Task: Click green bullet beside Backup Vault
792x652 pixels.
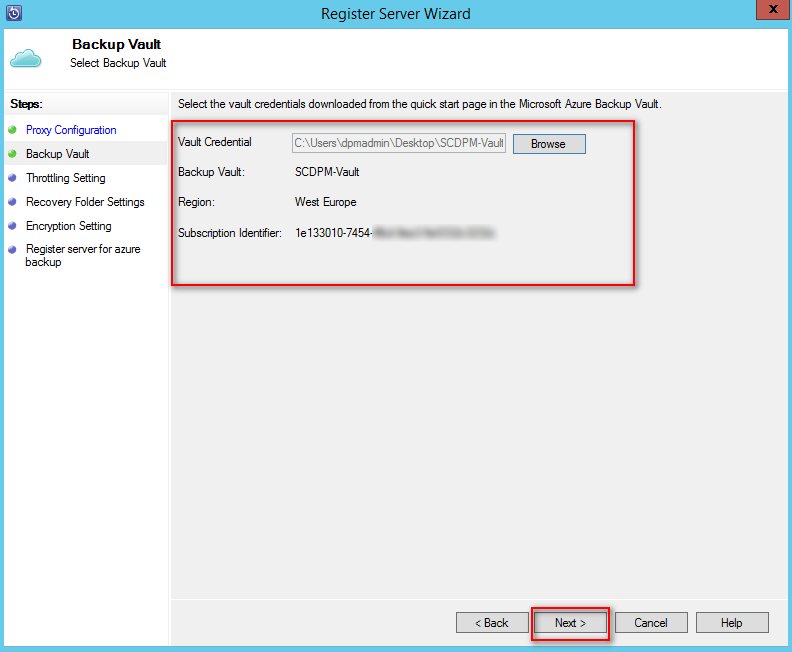Action: [13, 154]
